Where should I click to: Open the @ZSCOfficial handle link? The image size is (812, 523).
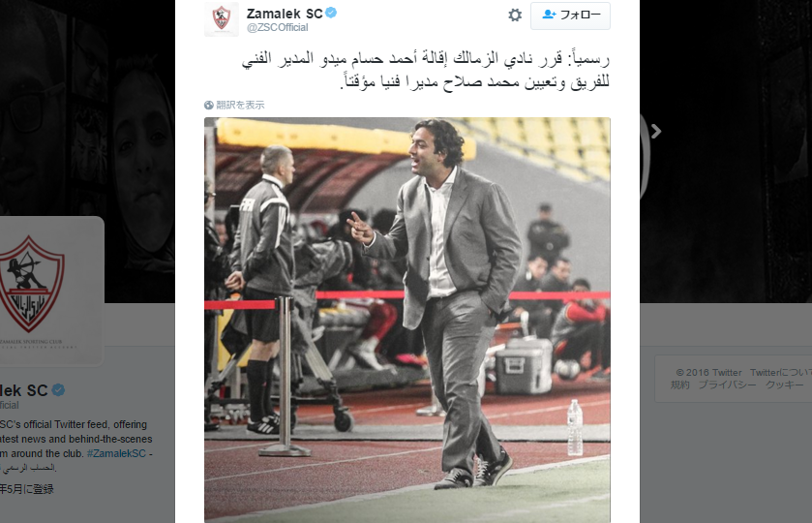pos(277,27)
